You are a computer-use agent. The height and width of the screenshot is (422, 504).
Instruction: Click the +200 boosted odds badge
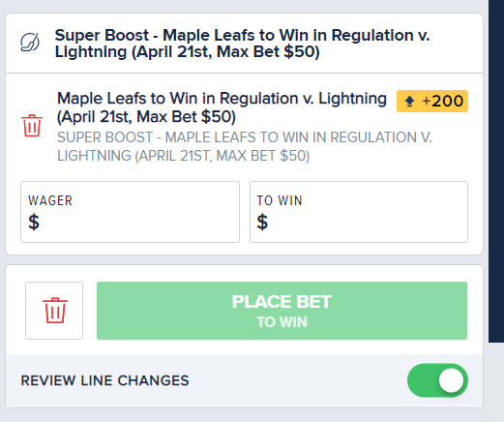[432, 102]
